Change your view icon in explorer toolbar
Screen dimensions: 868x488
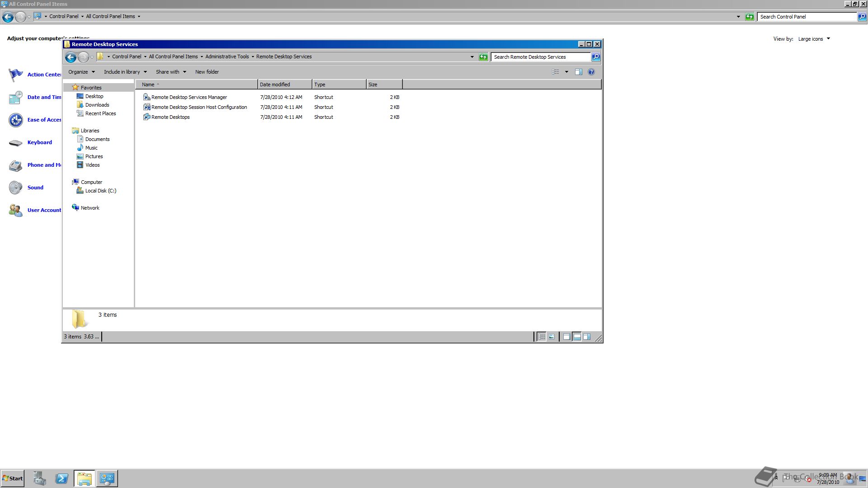(x=556, y=72)
